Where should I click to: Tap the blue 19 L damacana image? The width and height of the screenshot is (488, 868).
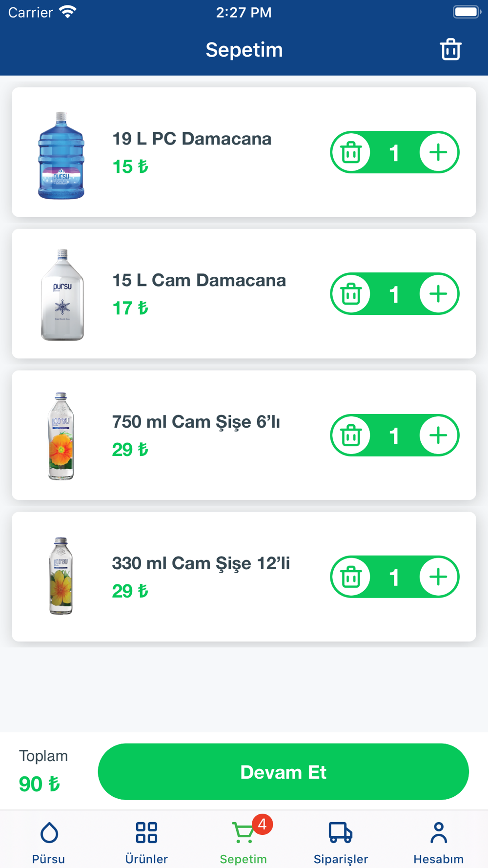[x=61, y=155]
